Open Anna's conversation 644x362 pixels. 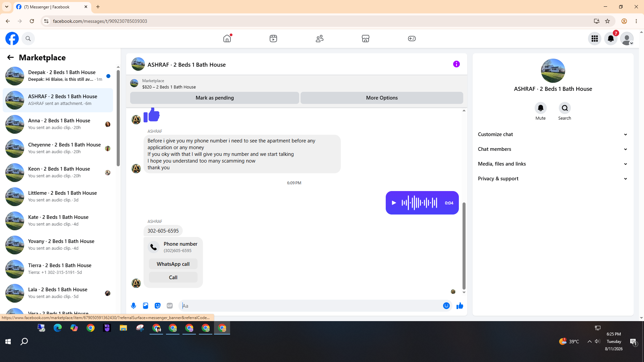coord(58,124)
